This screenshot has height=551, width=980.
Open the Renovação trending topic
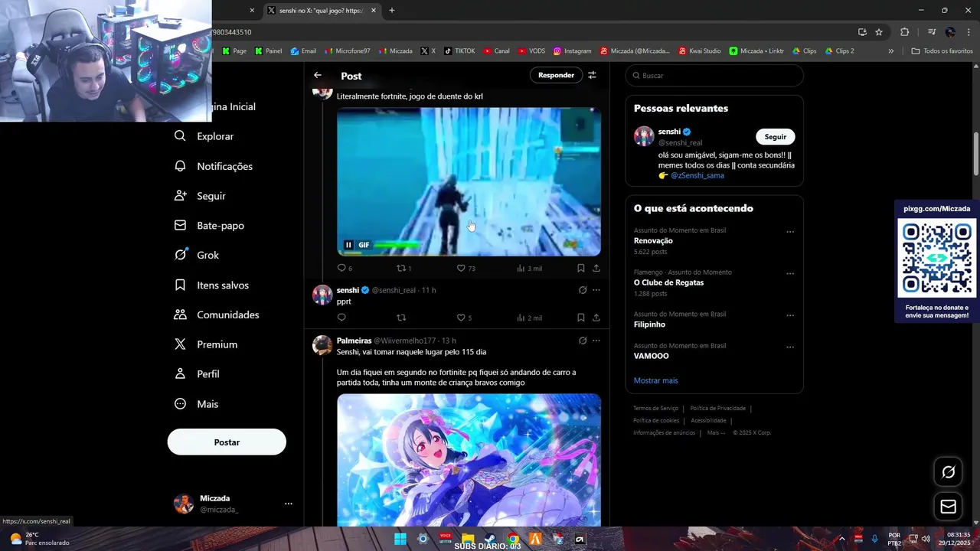coord(653,241)
